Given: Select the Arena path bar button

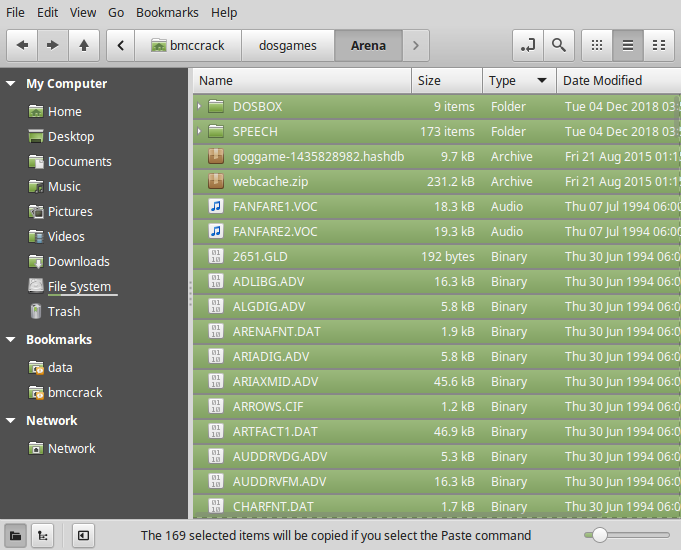Looking at the screenshot, I should [x=368, y=45].
